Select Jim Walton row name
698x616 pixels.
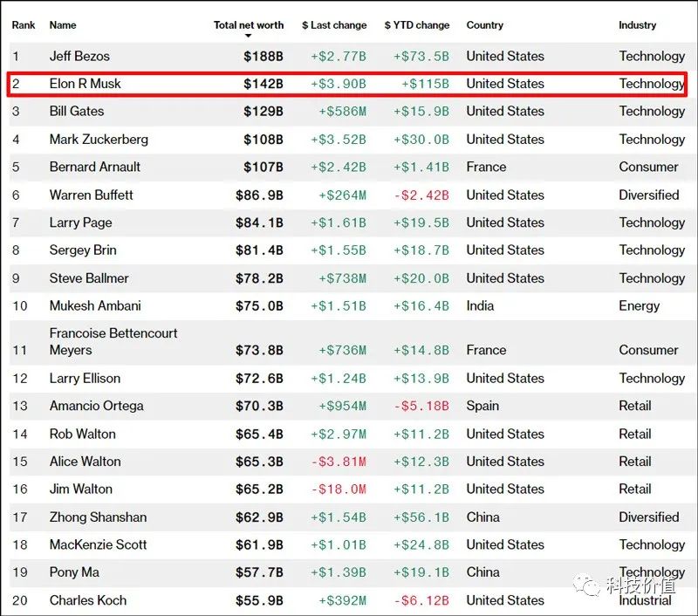pos(81,489)
